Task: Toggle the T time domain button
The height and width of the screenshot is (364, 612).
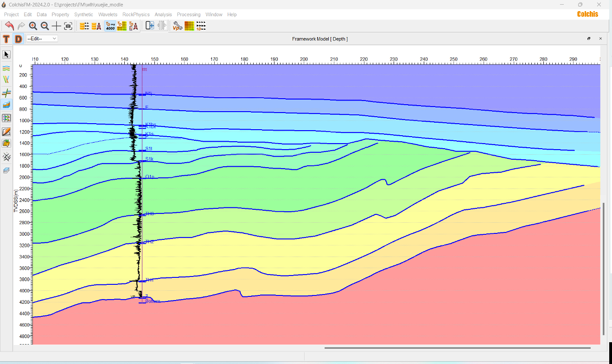Action: click(x=6, y=39)
